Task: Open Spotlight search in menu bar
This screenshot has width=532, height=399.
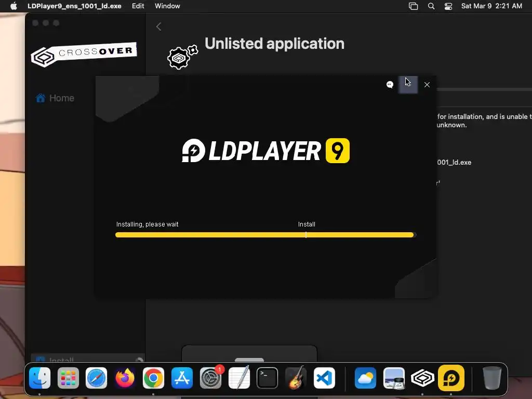Action: point(431,6)
